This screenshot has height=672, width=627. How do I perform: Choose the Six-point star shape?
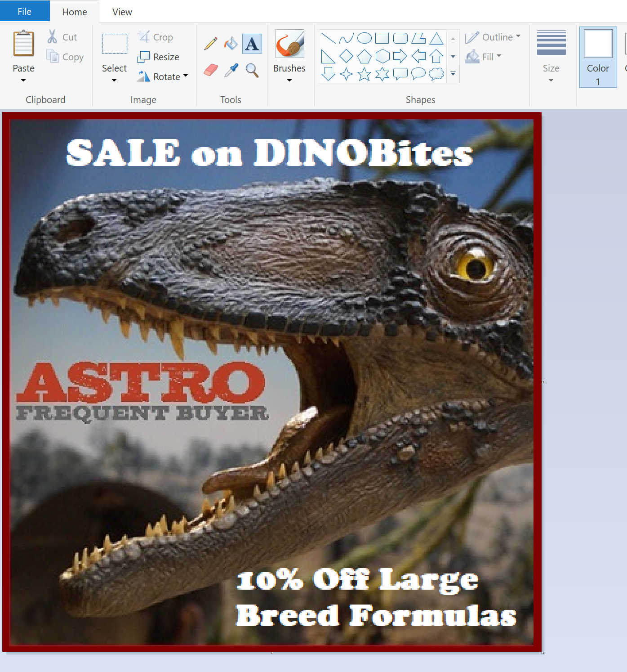point(382,74)
